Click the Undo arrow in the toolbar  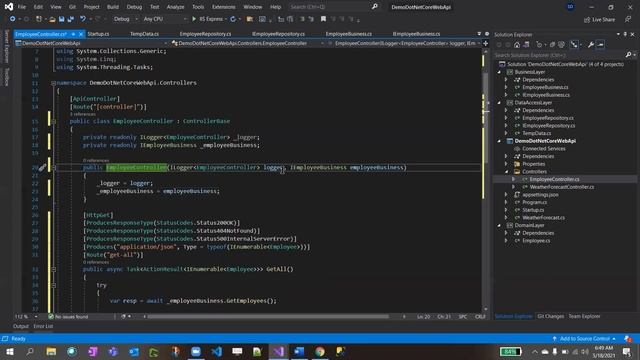coord(83,19)
